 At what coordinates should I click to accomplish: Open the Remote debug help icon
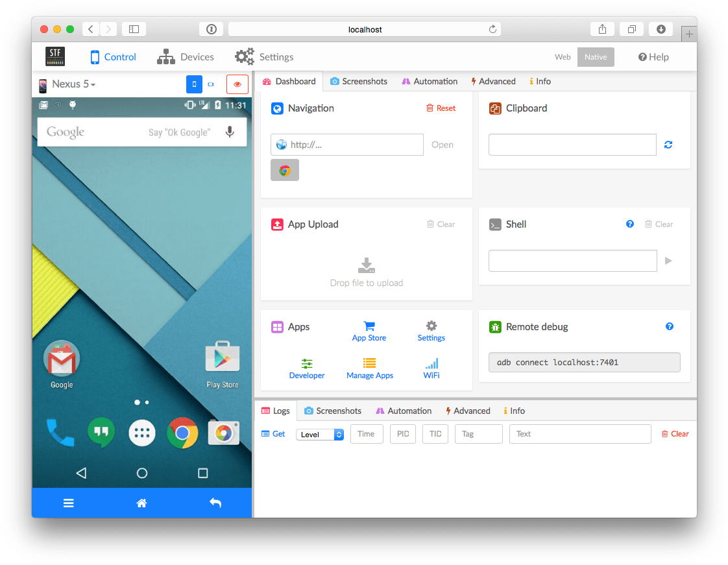(669, 326)
